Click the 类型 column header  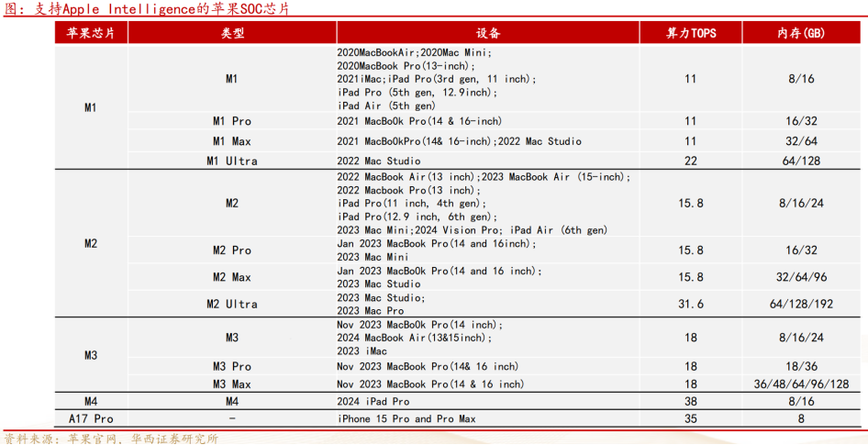tap(232, 33)
